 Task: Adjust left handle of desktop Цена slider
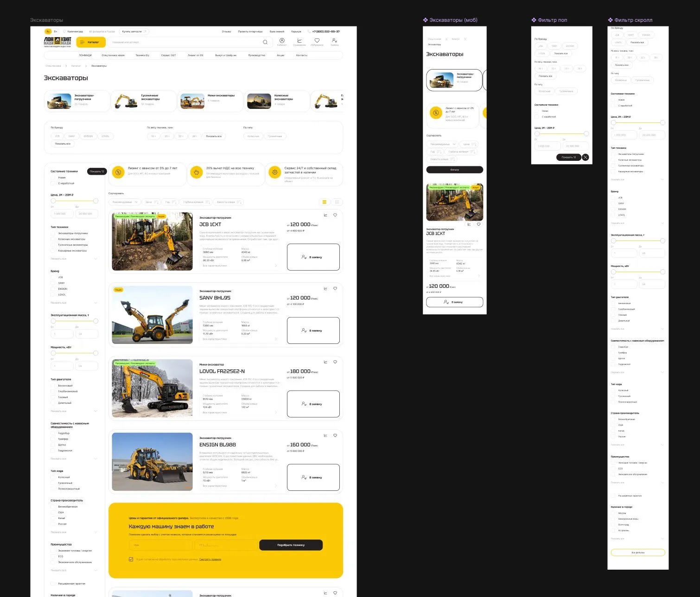click(x=53, y=201)
